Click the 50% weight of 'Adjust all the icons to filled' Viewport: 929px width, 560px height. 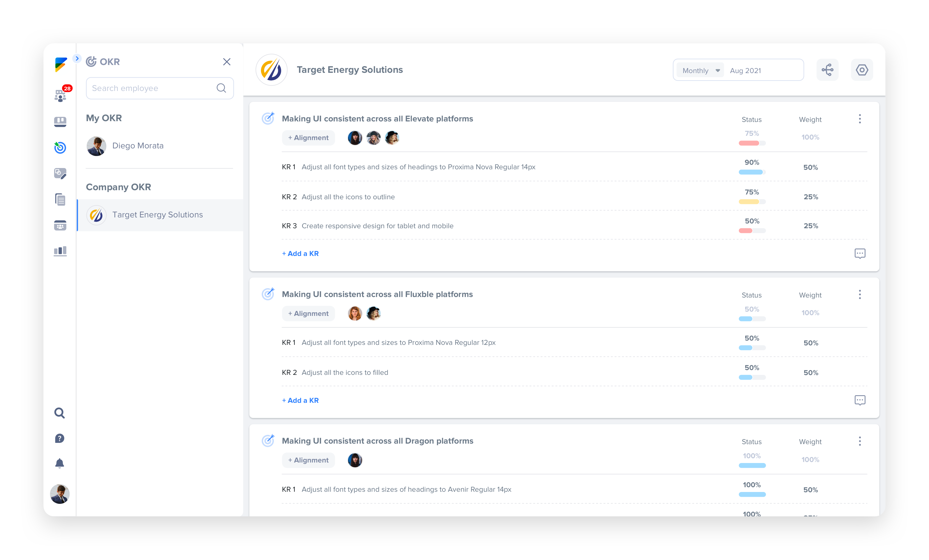[811, 373]
